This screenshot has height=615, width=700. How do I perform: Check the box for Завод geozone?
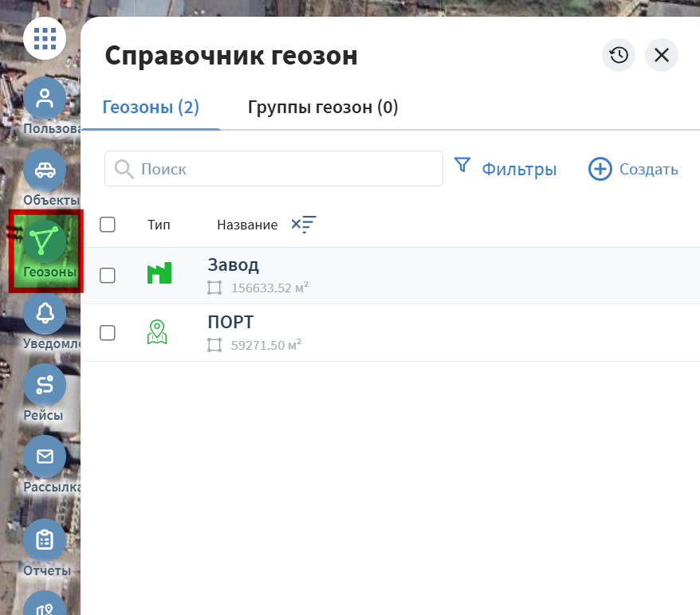108,276
